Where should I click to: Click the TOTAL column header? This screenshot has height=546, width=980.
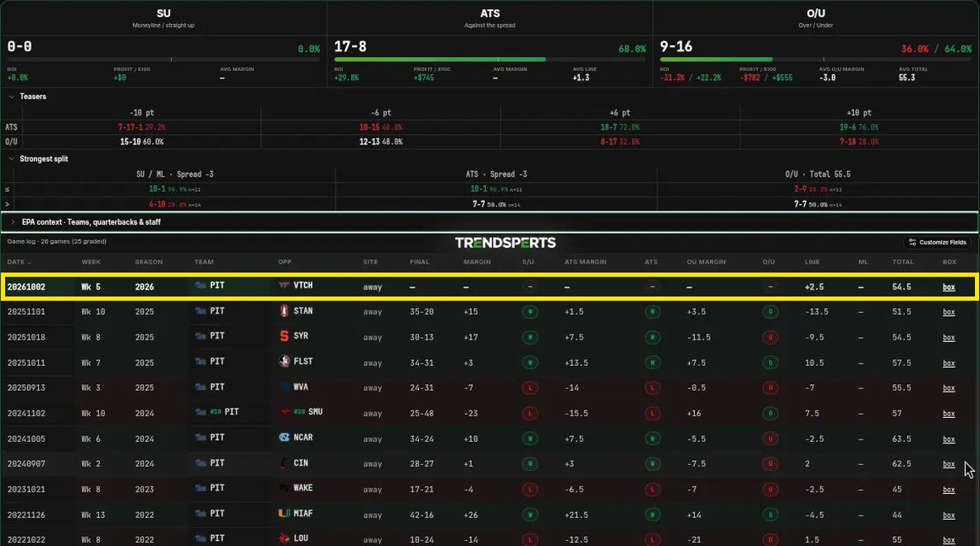tap(902, 262)
